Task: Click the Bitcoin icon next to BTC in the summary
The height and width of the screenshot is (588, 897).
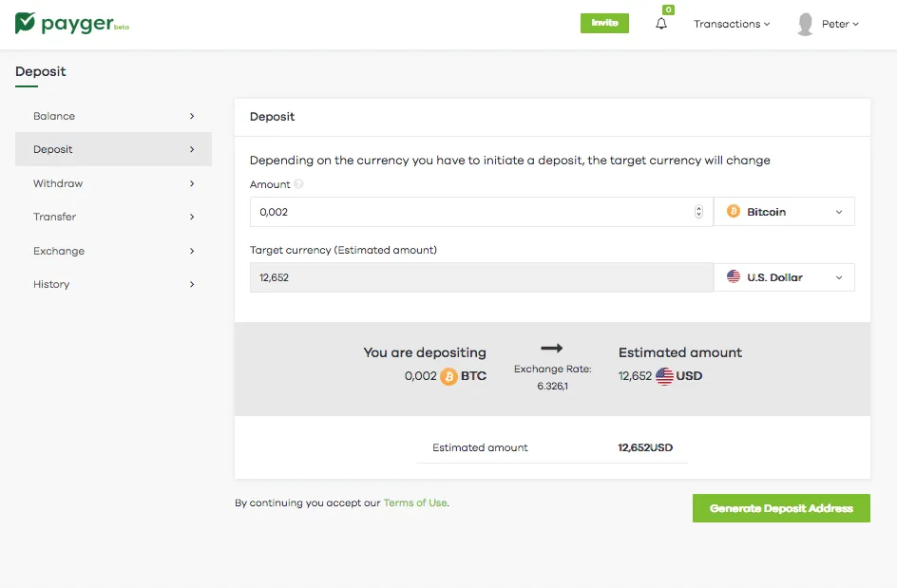Action: 448,376
